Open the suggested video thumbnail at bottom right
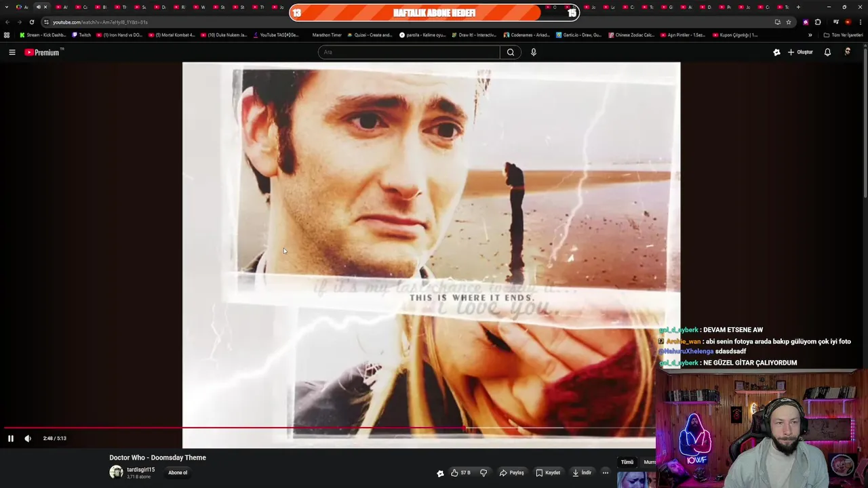Screen dimensions: 868x488 click(636, 480)
